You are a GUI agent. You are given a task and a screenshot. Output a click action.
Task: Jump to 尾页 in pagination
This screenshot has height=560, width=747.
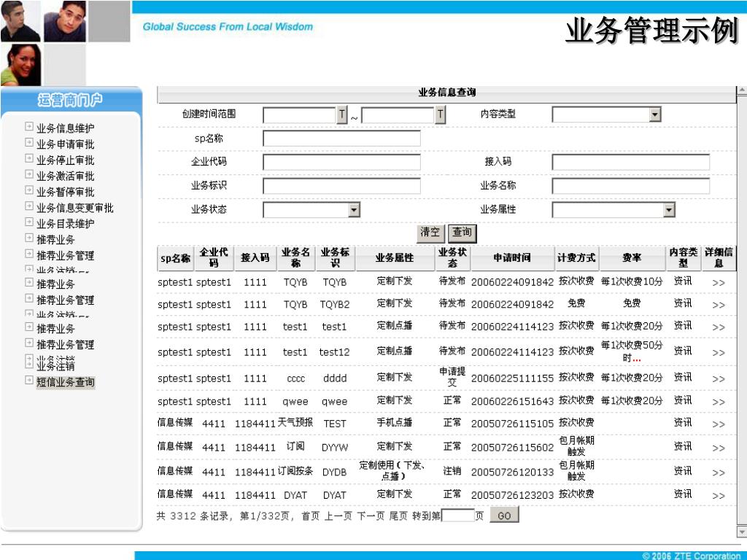(x=398, y=516)
